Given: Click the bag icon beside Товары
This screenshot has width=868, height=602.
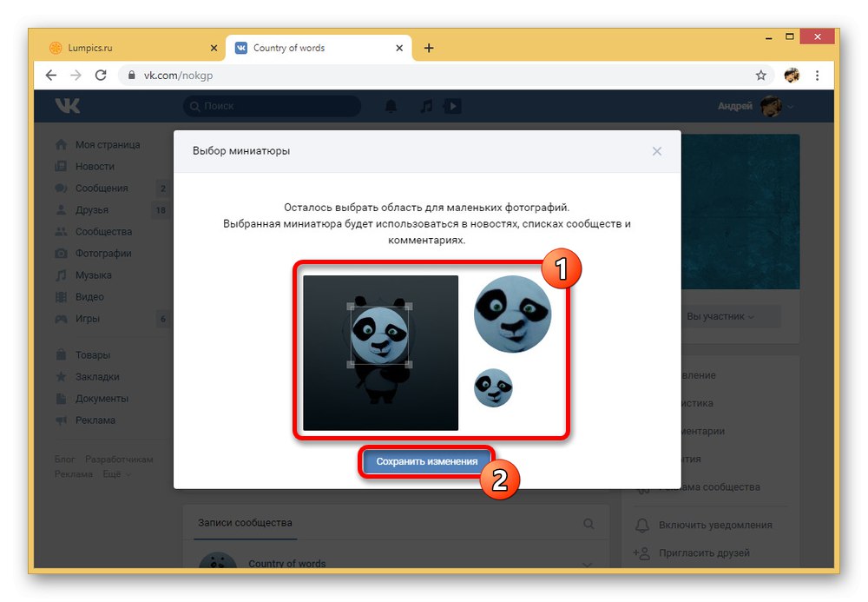Looking at the screenshot, I should 61,355.
